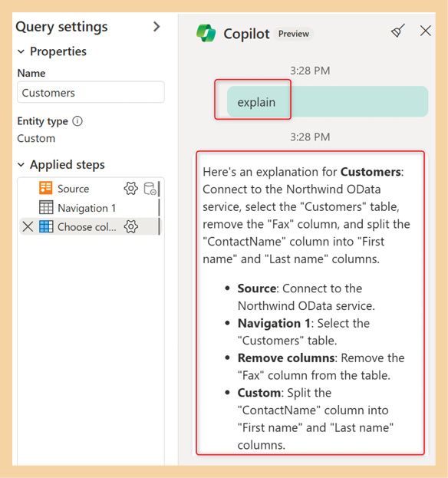
Task: Click the 'Name' label above the Customers field
Action: pyautogui.click(x=31, y=73)
